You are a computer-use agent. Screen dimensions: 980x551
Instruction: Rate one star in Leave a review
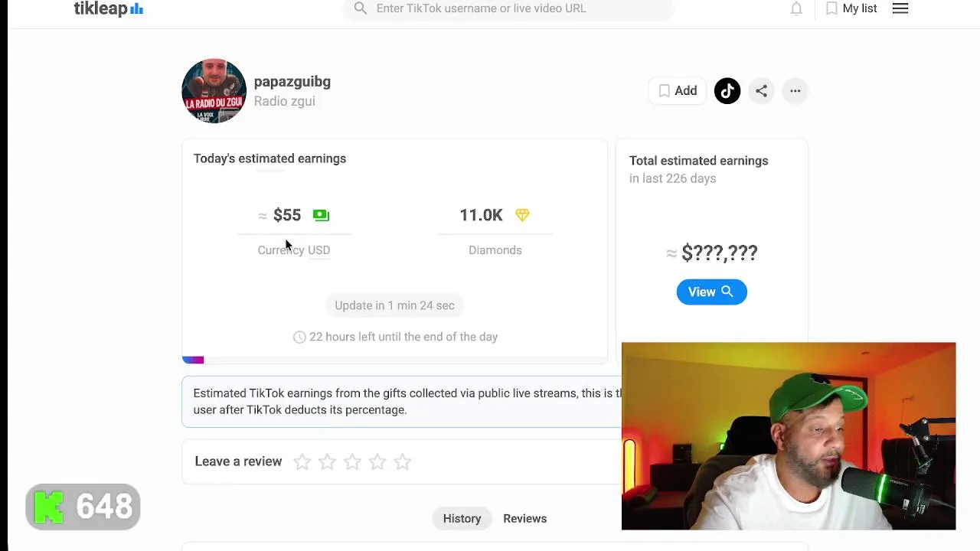pyautogui.click(x=302, y=461)
